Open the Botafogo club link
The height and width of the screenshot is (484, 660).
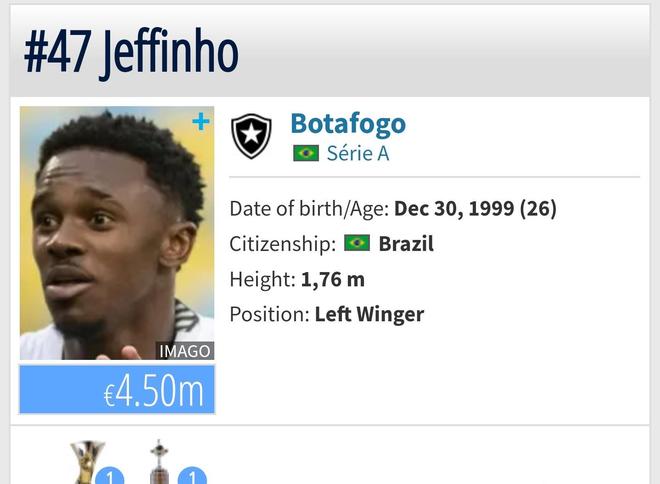348,124
